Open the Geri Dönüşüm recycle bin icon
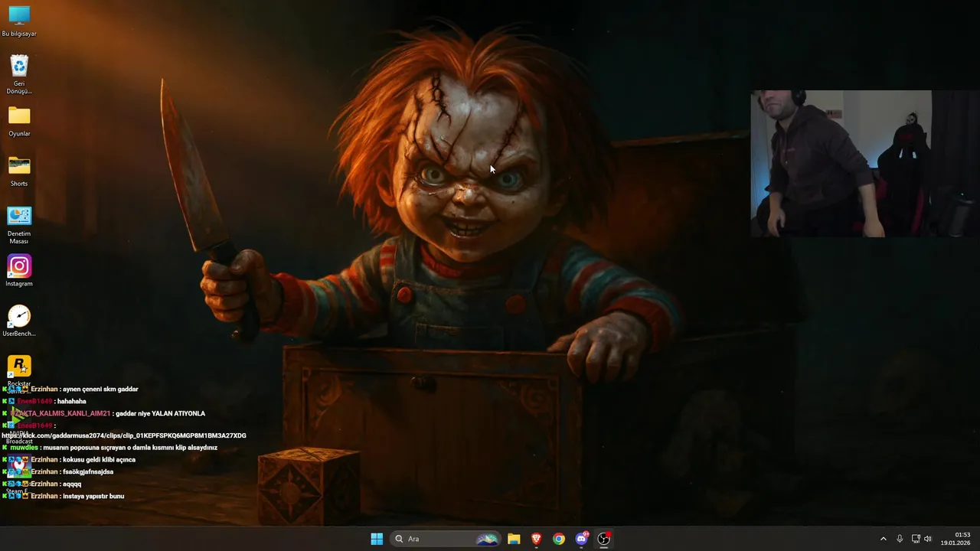 click(19, 74)
